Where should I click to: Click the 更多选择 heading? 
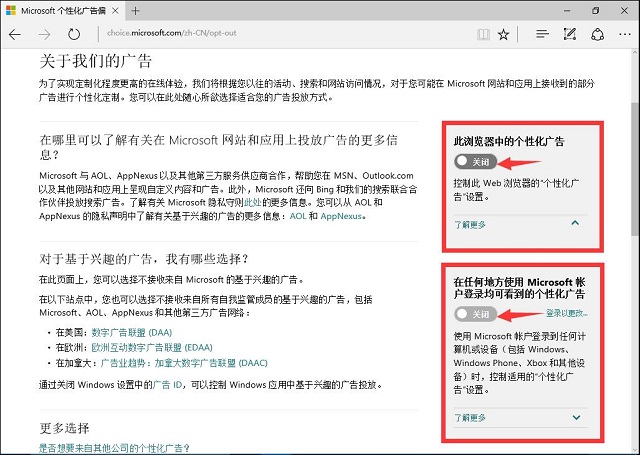pyautogui.click(x=64, y=428)
